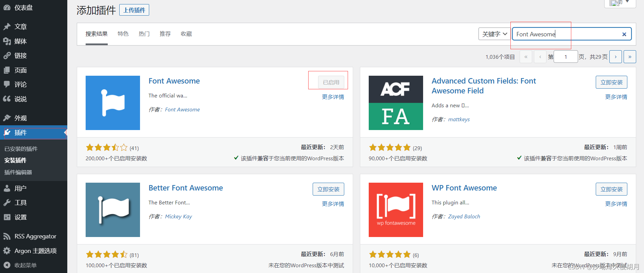The width and height of the screenshot is (644, 273).
Task: Click the Font Awesome star rating (41)
Action: pyautogui.click(x=107, y=147)
